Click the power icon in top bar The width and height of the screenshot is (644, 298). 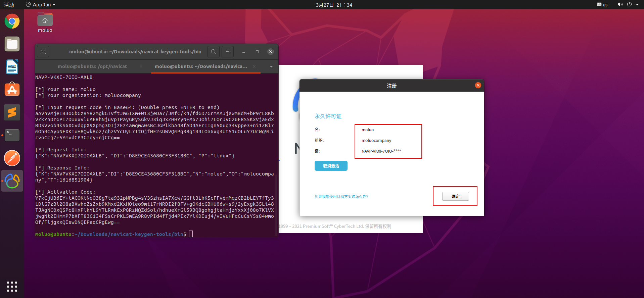(629, 5)
